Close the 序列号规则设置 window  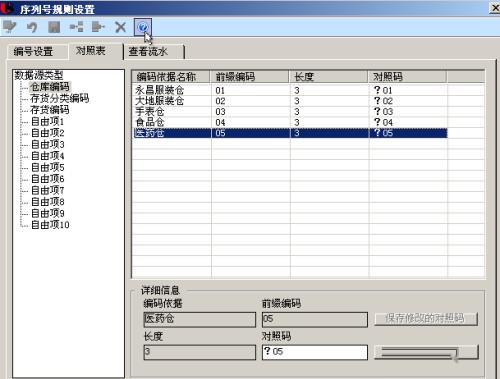click(495, 8)
